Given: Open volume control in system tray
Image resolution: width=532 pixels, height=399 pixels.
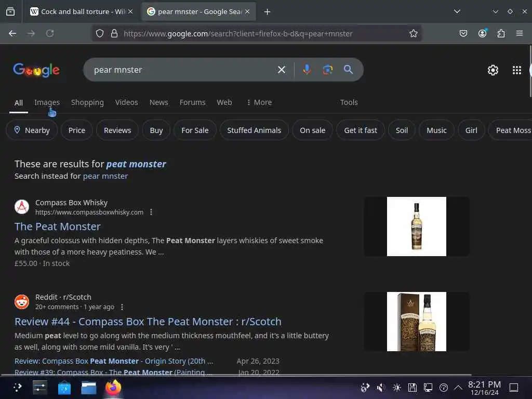Looking at the screenshot, I should (381, 388).
